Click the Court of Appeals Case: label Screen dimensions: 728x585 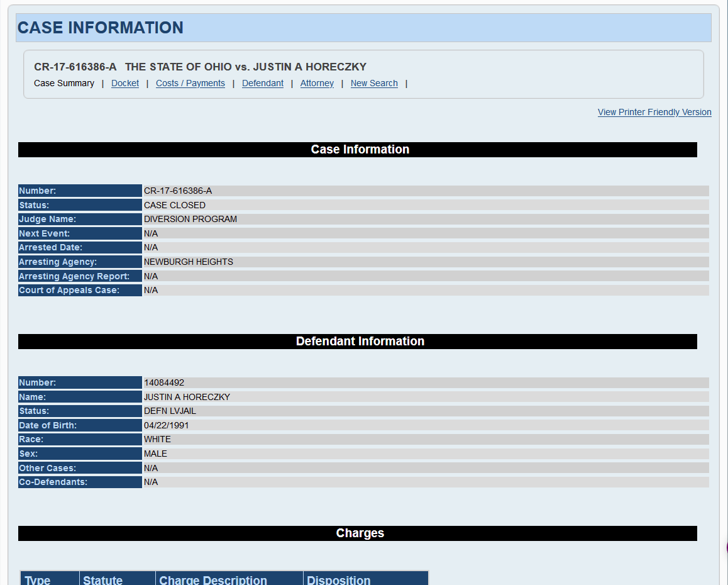pyautogui.click(x=80, y=291)
